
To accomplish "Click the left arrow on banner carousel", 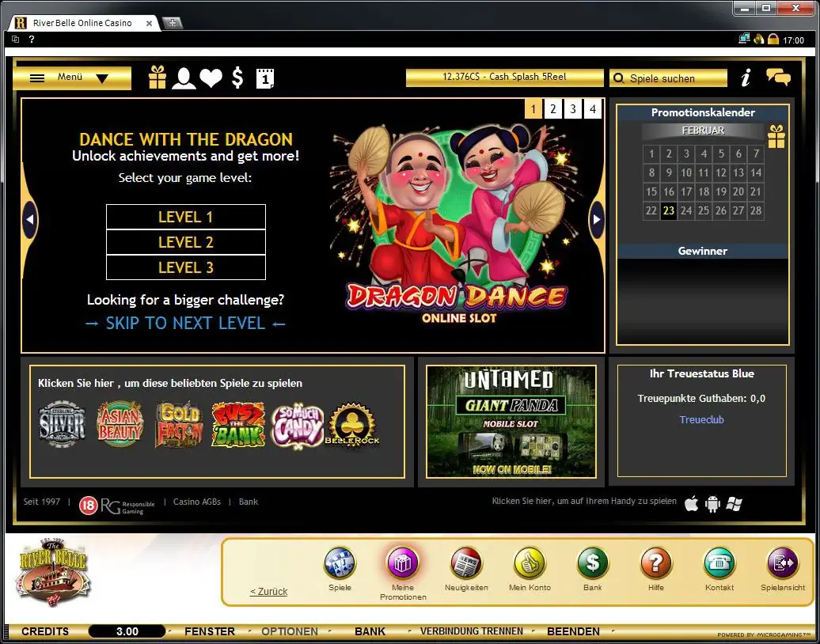I will [30, 219].
